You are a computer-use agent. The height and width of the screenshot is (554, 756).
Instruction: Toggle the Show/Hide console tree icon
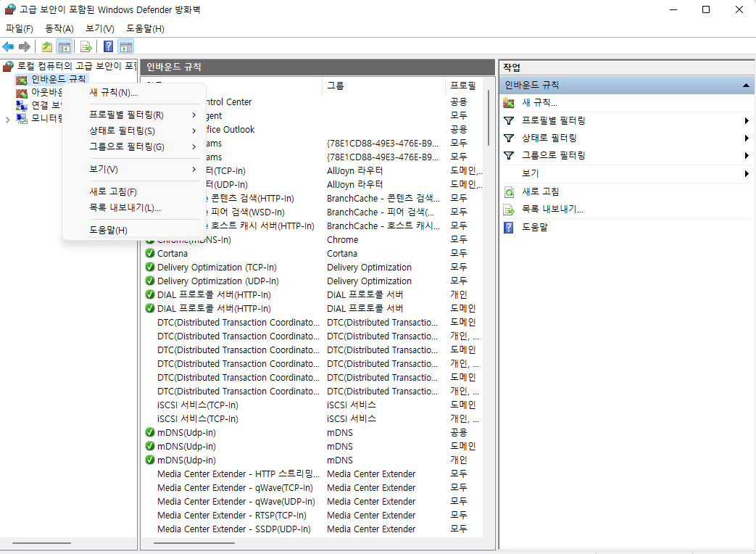click(x=64, y=46)
